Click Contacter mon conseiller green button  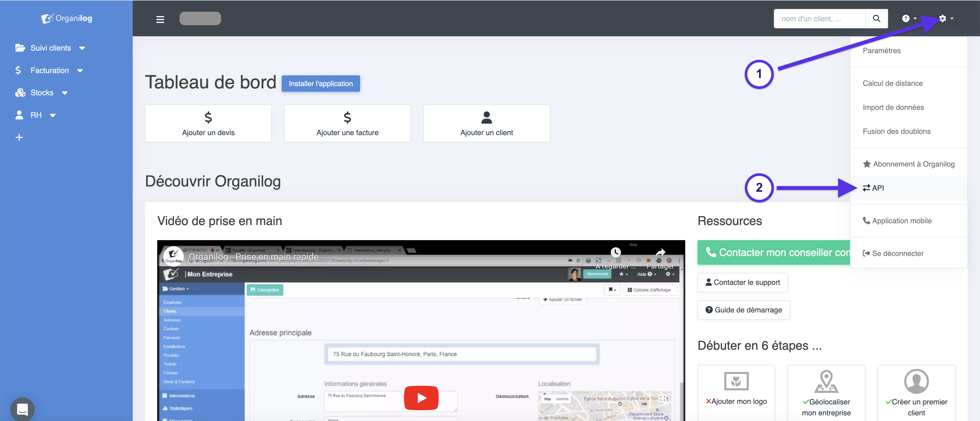click(x=774, y=252)
